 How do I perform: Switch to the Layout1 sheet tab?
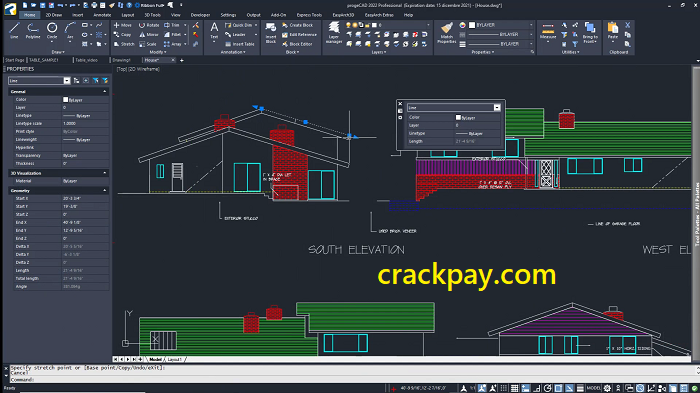[175, 359]
